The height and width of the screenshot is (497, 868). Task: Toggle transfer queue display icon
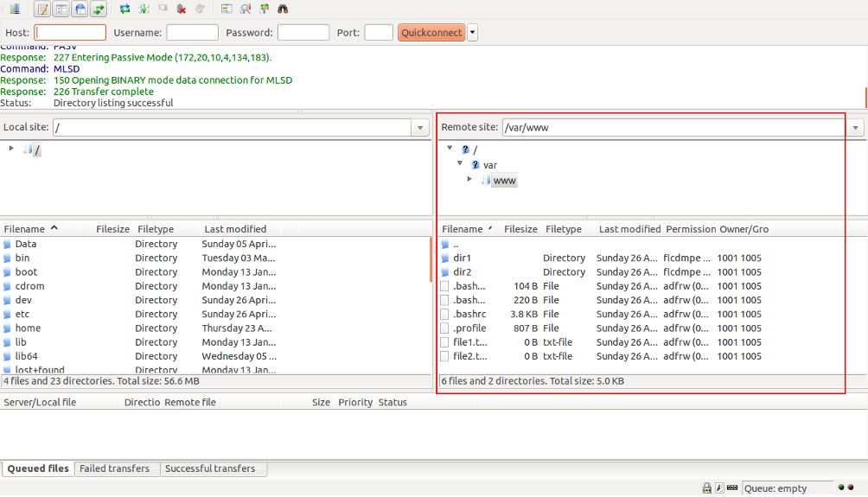coord(99,9)
